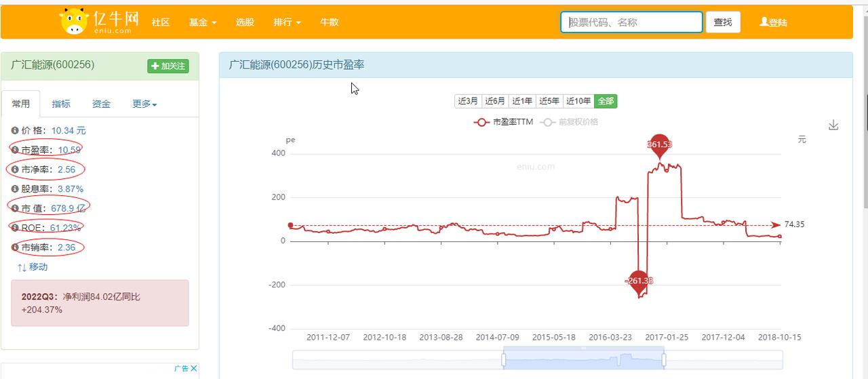Click the 登陆 login link
Image resolution: width=868 pixels, height=379 pixels.
pyautogui.click(x=774, y=22)
